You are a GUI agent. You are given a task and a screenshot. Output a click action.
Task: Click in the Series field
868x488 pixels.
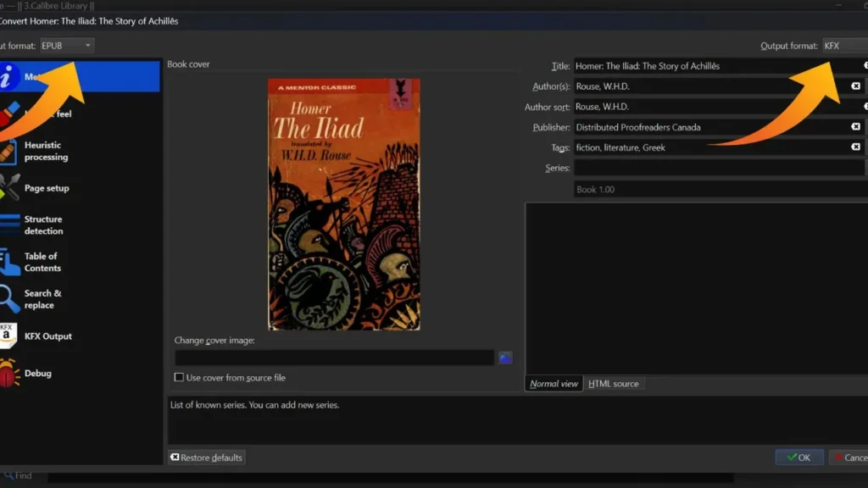[719, 169]
